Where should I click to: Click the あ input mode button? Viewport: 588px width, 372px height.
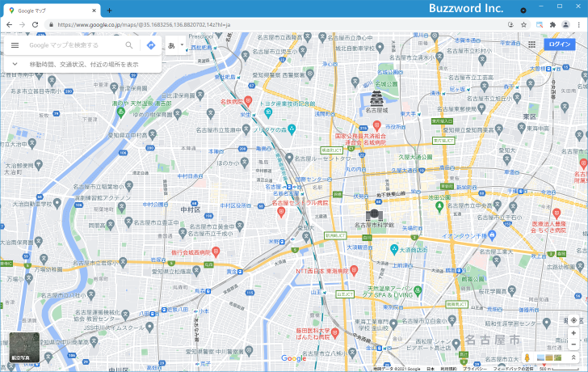pyautogui.click(x=171, y=45)
